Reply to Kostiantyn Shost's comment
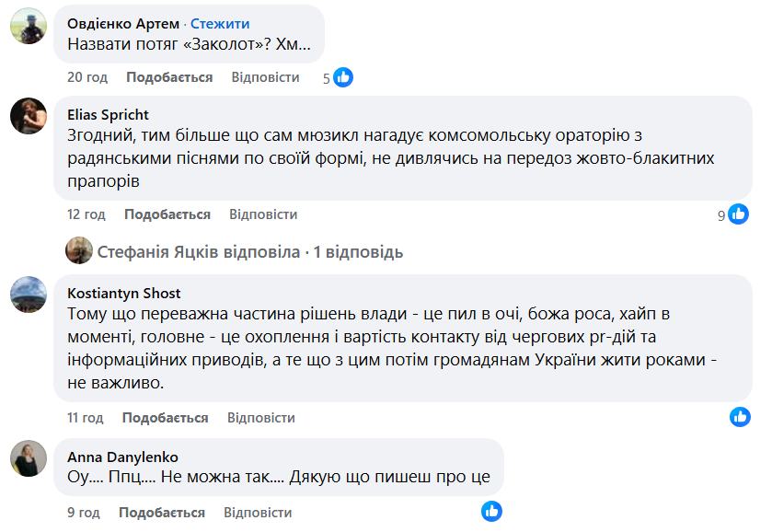Screen dimensions: 772x532 [261, 418]
